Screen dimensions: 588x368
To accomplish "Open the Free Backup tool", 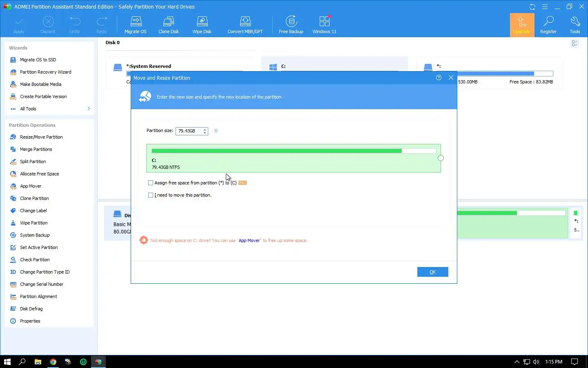I will point(291,25).
